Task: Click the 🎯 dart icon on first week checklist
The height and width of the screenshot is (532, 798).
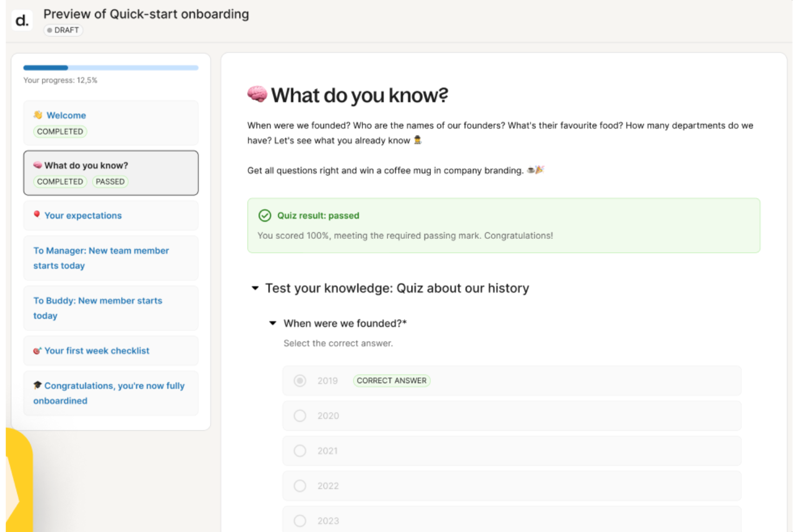Action: [37, 350]
